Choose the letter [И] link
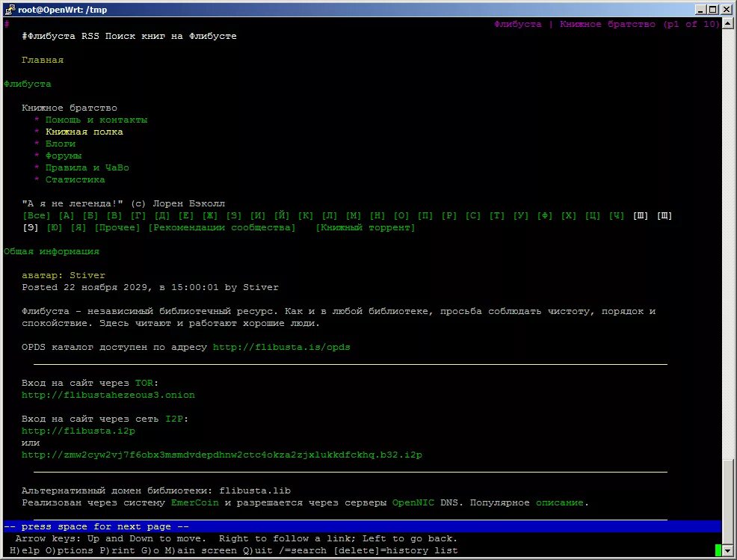737x560 pixels. pos(258,215)
